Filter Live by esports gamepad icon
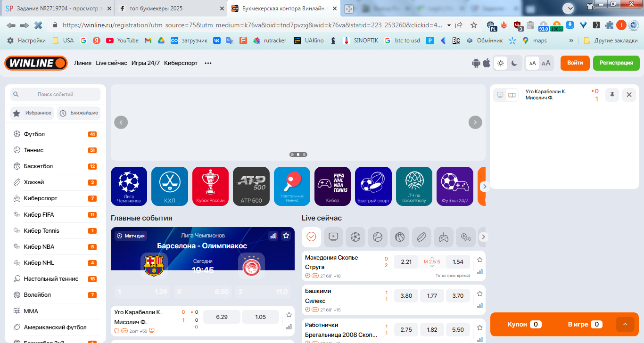Screen dimensions: 644x343 [444, 237]
